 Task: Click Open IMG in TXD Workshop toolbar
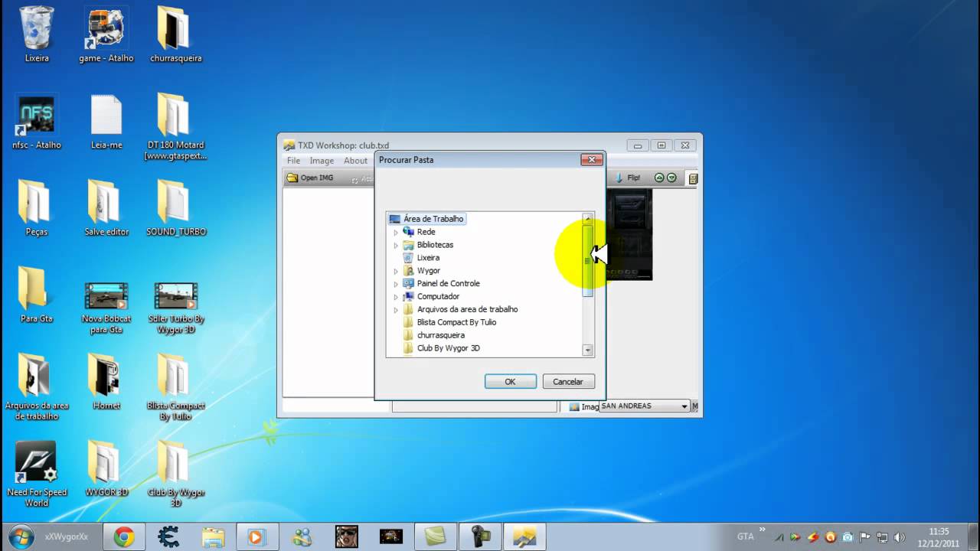[x=311, y=178]
